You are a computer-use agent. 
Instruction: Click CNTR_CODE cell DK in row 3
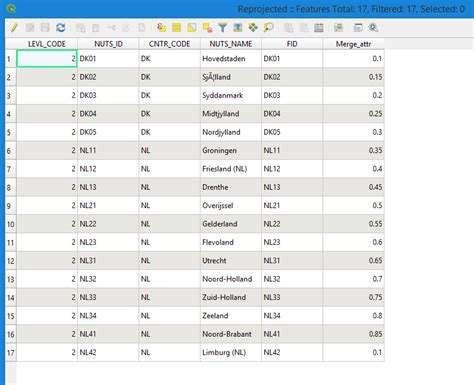170,95
